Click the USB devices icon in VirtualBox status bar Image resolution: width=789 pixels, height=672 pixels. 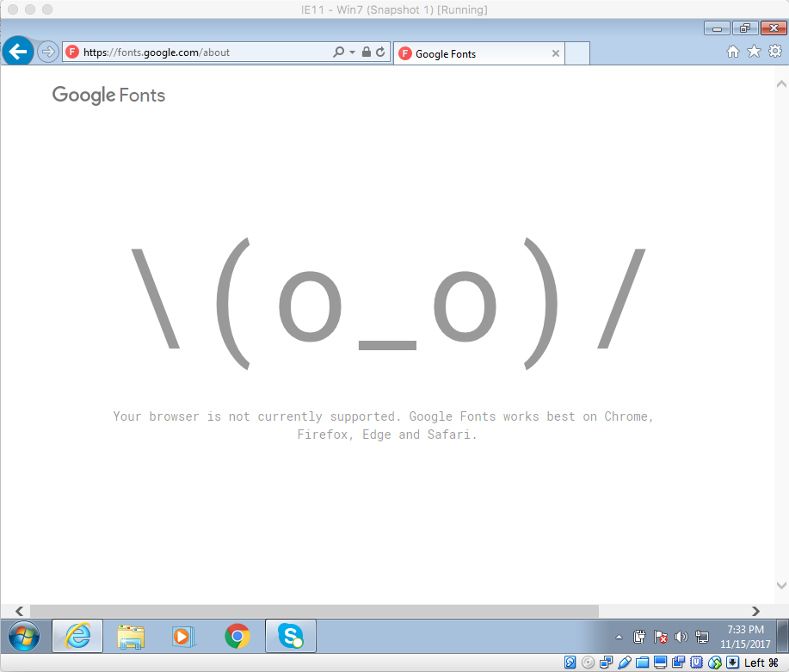[626, 662]
